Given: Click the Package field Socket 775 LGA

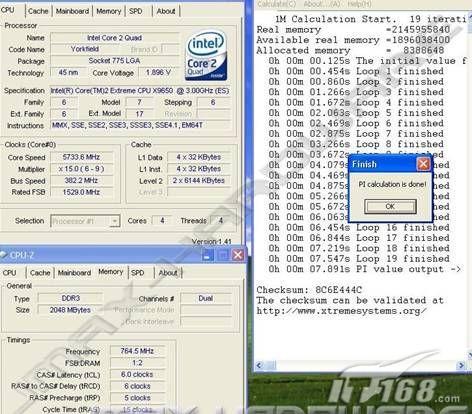Looking at the screenshot, I should (115, 61).
